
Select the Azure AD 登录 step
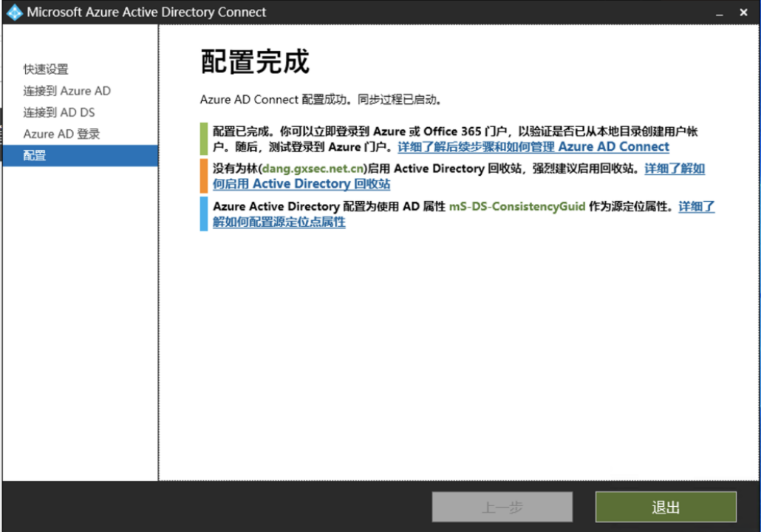pyautogui.click(x=61, y=134)
